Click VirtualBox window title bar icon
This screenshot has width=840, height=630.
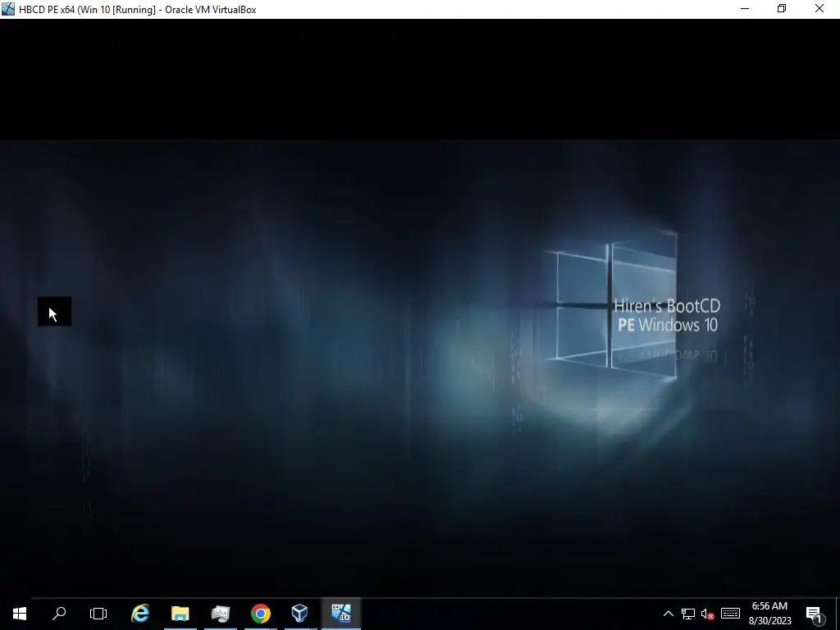[8, 9]
